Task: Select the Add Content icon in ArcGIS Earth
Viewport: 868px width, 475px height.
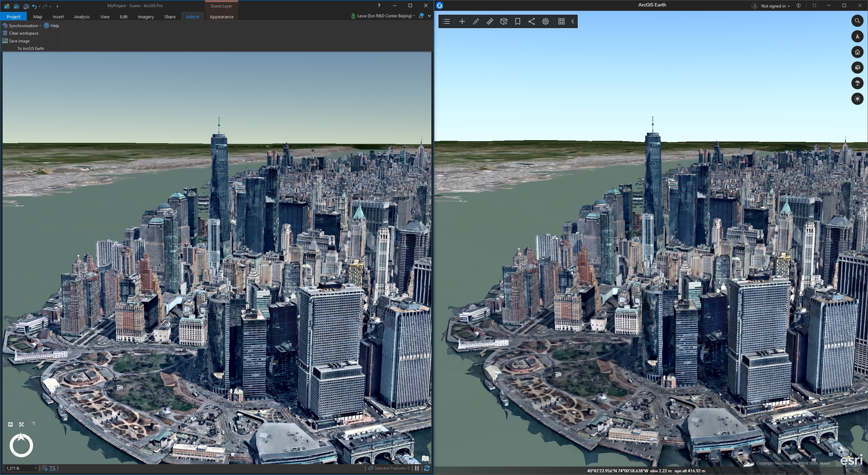Action: (462, 22)
